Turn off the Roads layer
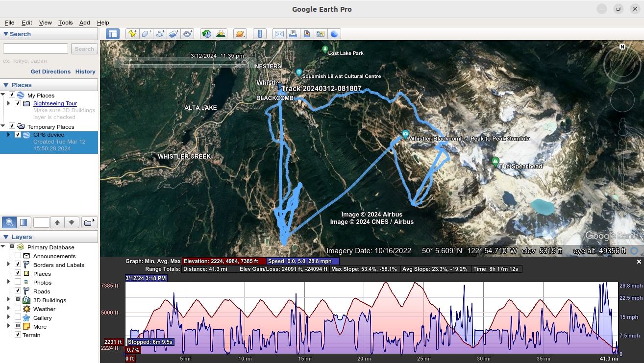 (x=18, y=291)
